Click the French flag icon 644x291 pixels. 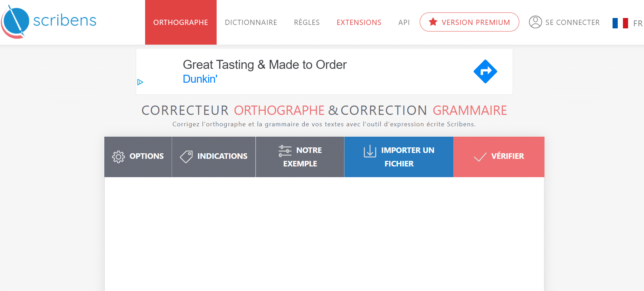point(619,23)
